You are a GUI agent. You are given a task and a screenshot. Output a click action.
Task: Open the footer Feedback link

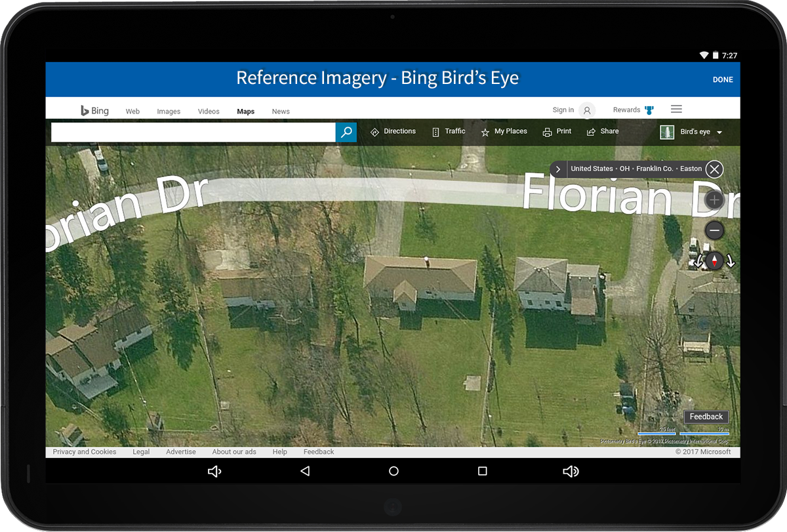coord(319,452)
